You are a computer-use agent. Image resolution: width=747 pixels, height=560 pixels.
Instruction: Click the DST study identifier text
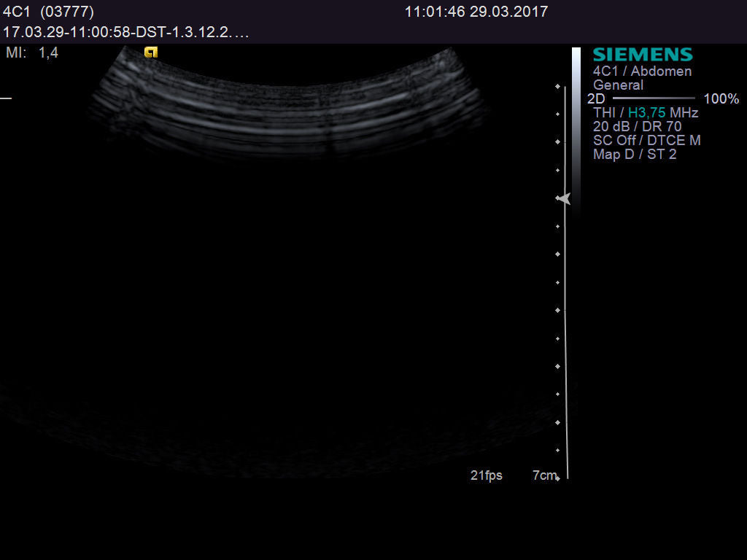pos(126,32)
